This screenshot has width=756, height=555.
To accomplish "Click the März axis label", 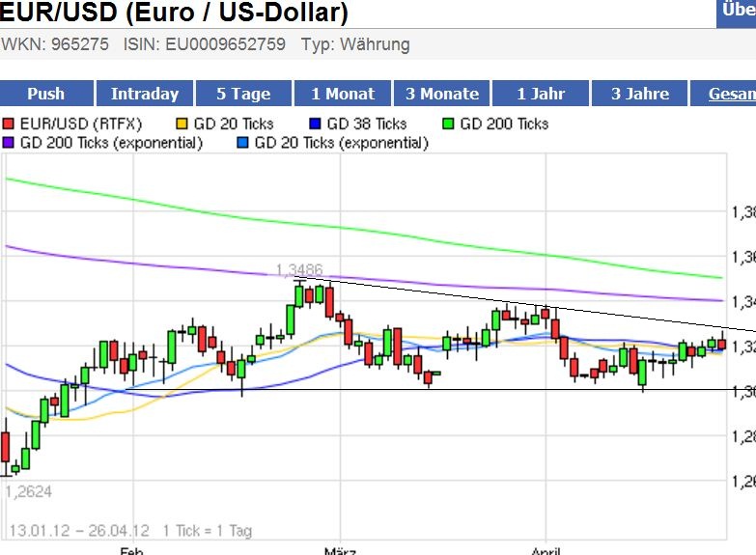I will 341,551.
